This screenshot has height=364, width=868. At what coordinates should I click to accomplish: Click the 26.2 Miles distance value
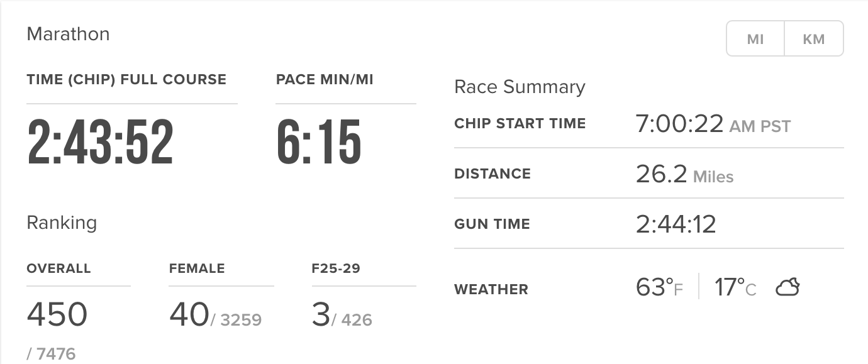click(684, 174)
